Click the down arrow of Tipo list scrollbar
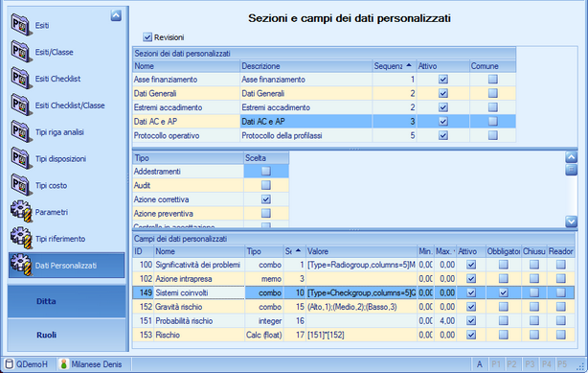Viewport: 588px width, 373px height. (571, 221)
